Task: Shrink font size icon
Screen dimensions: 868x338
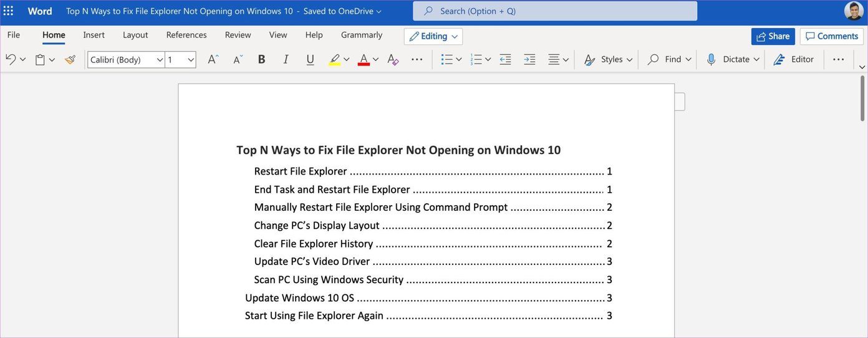Action: [x=238, y=59]
